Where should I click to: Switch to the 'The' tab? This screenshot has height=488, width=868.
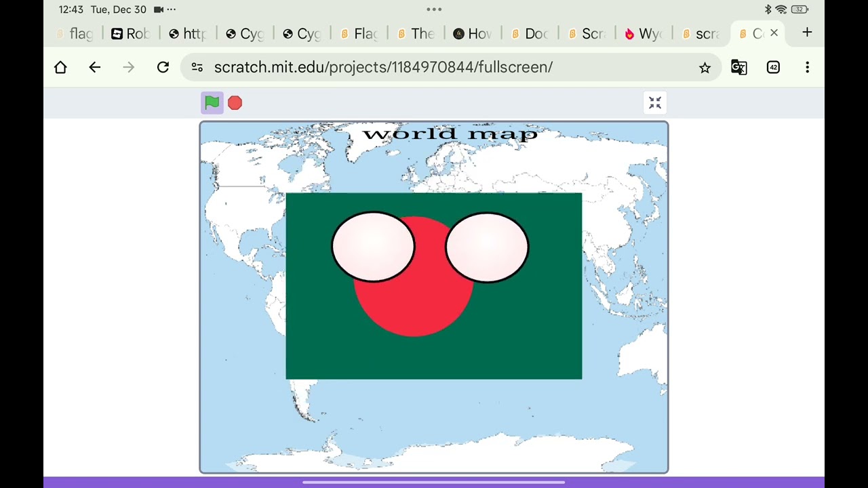tap(416, 33)
